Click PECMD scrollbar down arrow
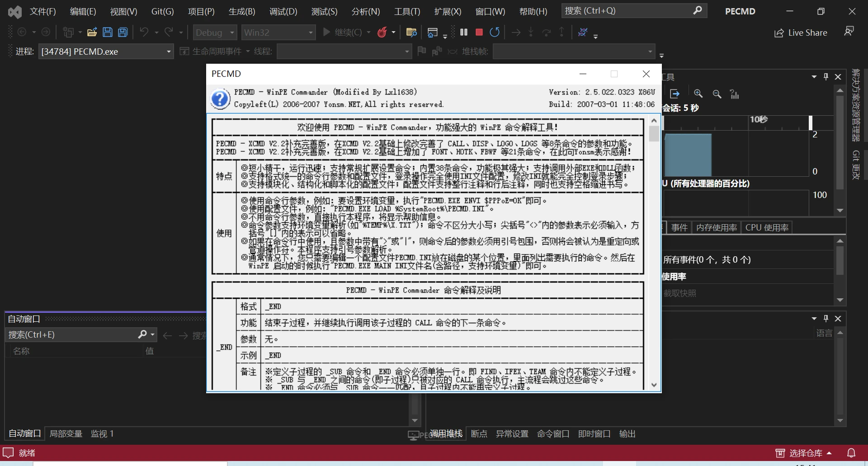 point(654,385)
